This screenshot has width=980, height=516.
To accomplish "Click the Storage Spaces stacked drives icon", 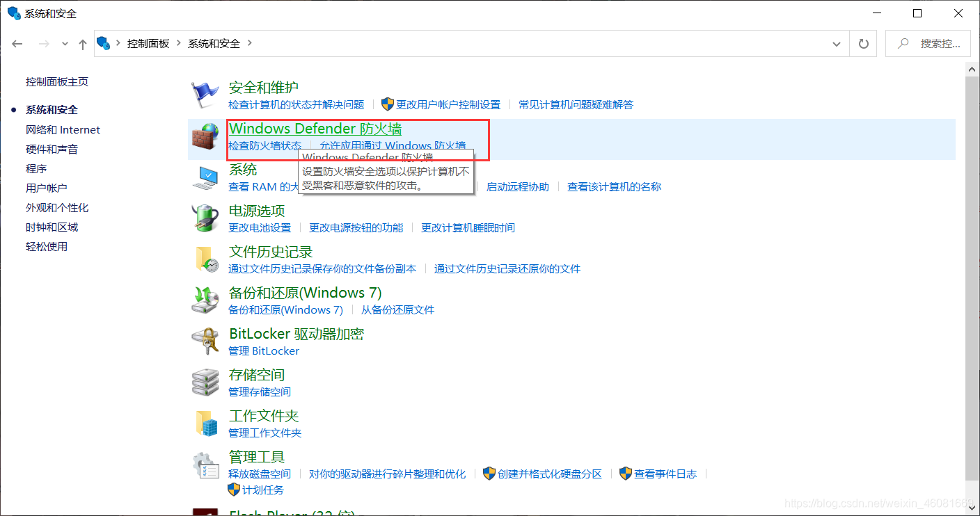I will 205,382.
